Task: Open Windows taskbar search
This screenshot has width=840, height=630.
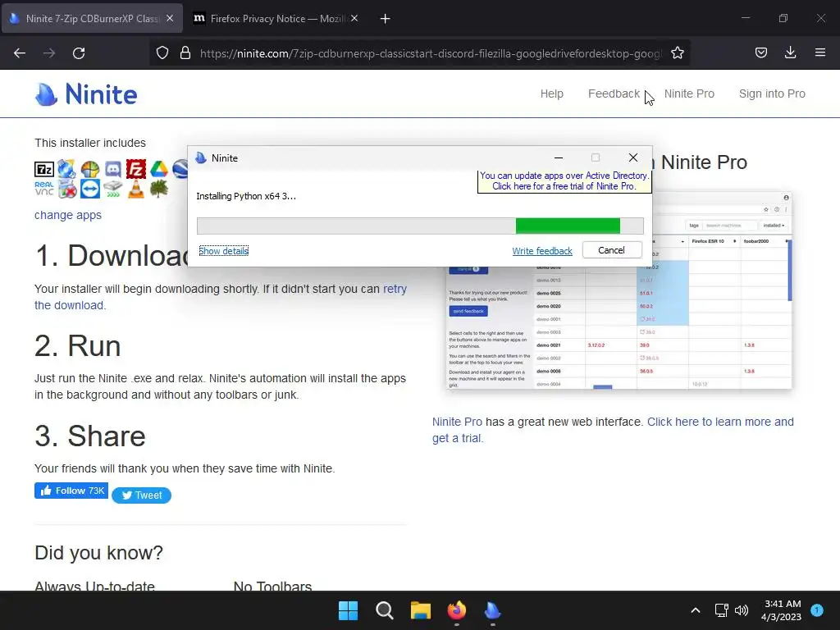Action: coord(384,610)
